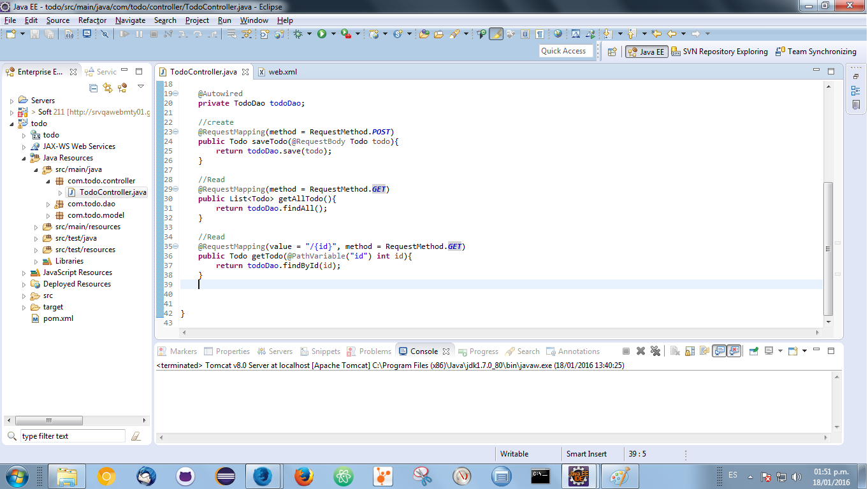The height and width of the screenshot is (489, 868).
Task: Switch to SVN Repository Exploring perspective
Action: tap(719, 52)
